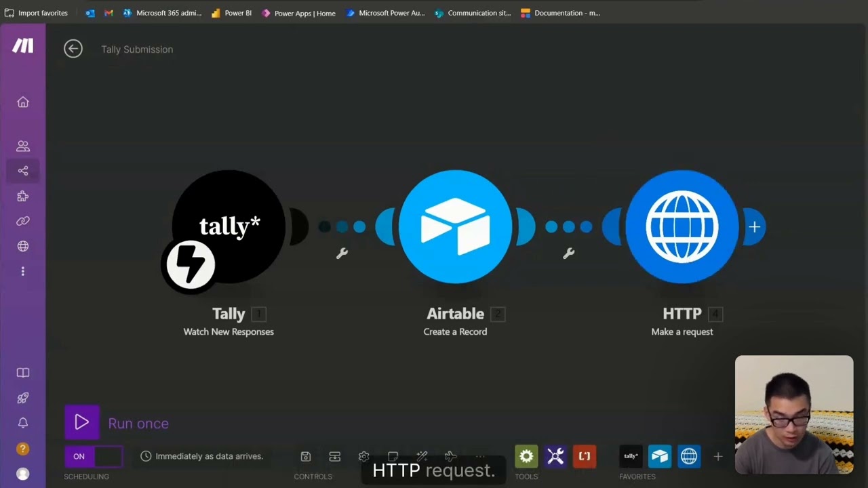
Task: Open Scenarios share icon in the sidebar
Action: pos(23,171)
